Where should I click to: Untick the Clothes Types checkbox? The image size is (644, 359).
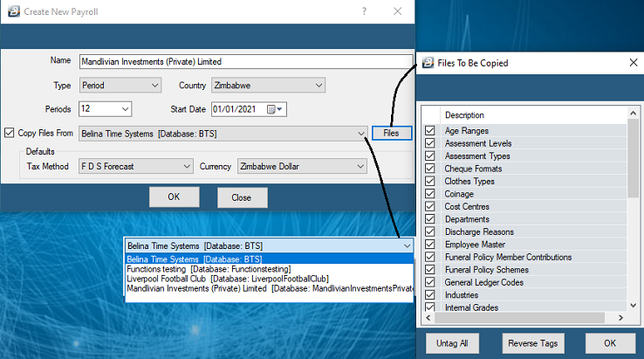tap(430, 181)
